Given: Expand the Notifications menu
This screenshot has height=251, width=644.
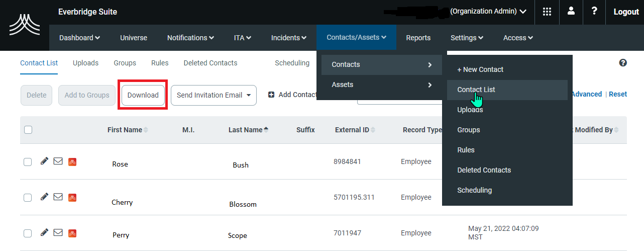Looking at the screenshot, I should pos(190,38).
